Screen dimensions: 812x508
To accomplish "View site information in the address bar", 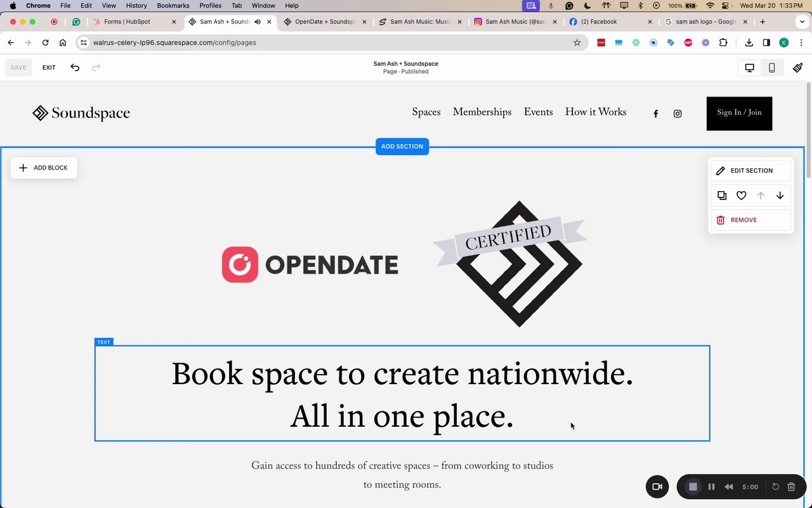I will pos(83,43).
